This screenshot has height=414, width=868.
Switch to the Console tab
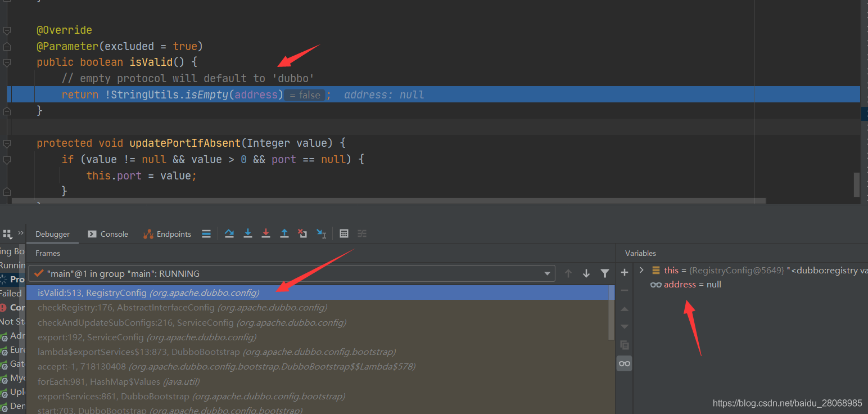coord(108,234)
